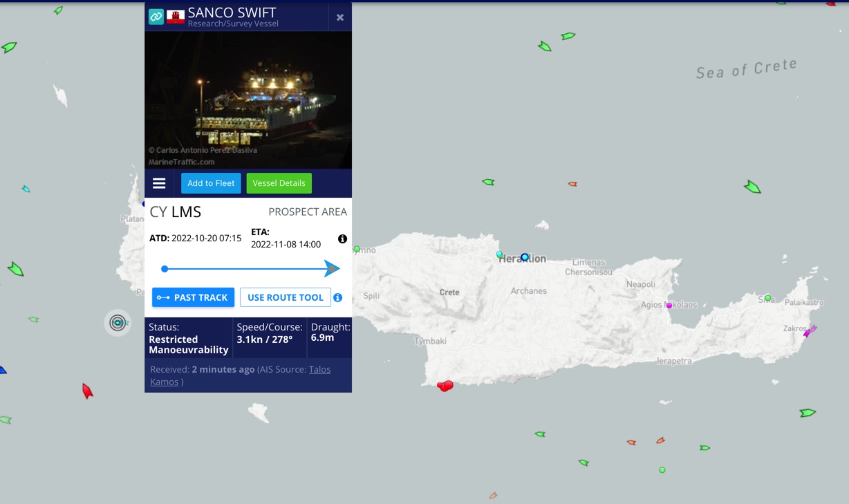Click the orange vessel north of Heraklion
The width and height of the screenshot is (849, 504).
tap(572, 184)
